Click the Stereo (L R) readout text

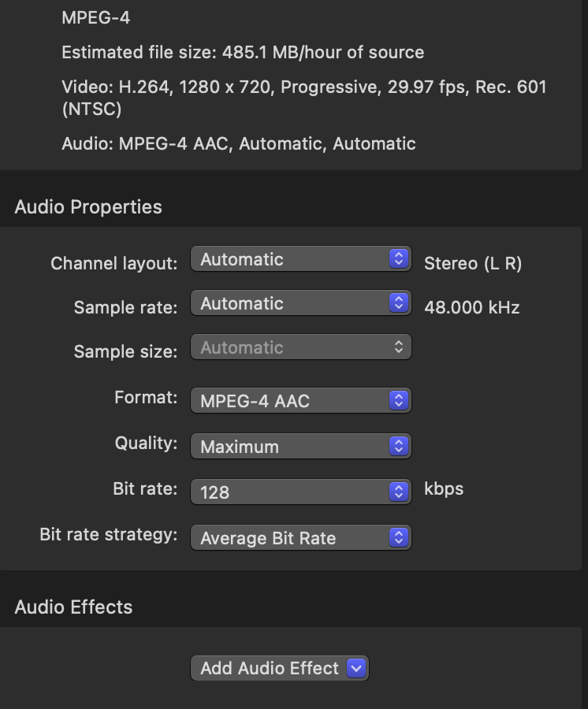(473, 263)
